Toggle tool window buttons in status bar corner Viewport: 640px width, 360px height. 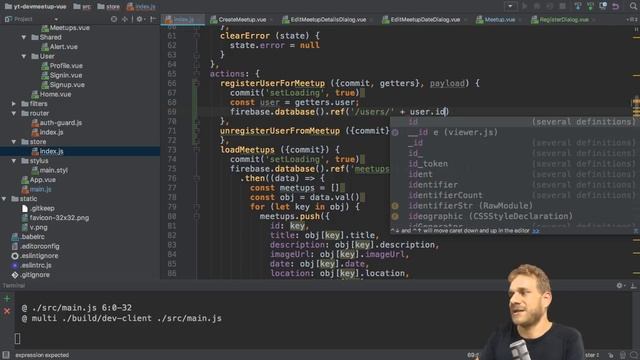pos(6,355)
